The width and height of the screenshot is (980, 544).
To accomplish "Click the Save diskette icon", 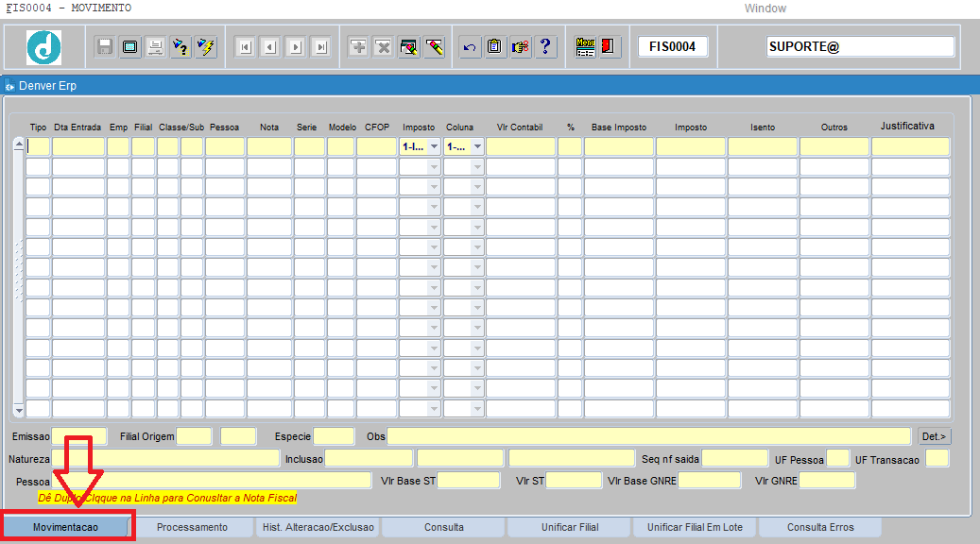I will coord(104,47).
